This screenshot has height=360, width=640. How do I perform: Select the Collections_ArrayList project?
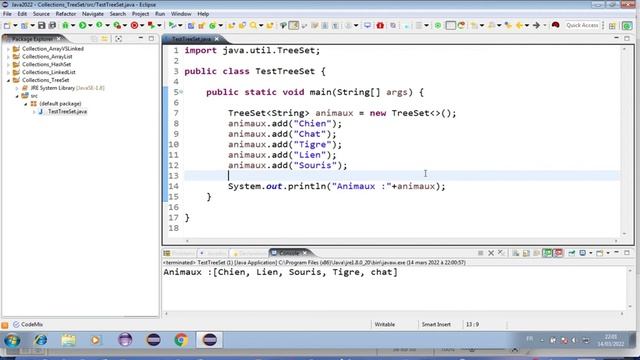47,57
